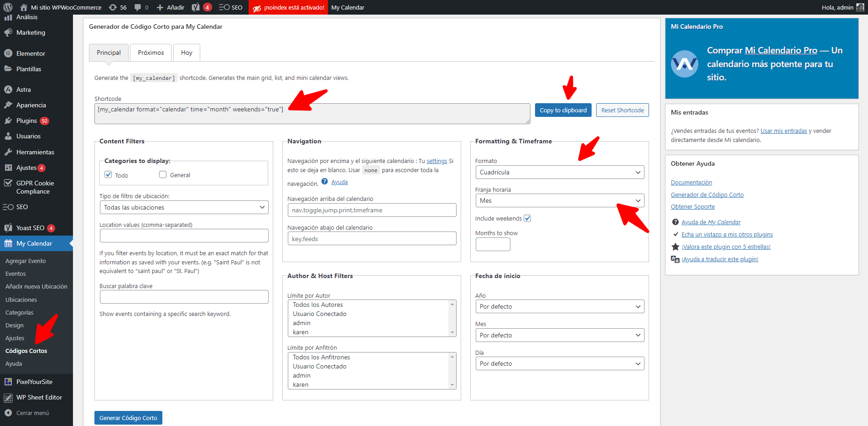
Task: Click the site home icon in admin bar
Action: (24, 7)
